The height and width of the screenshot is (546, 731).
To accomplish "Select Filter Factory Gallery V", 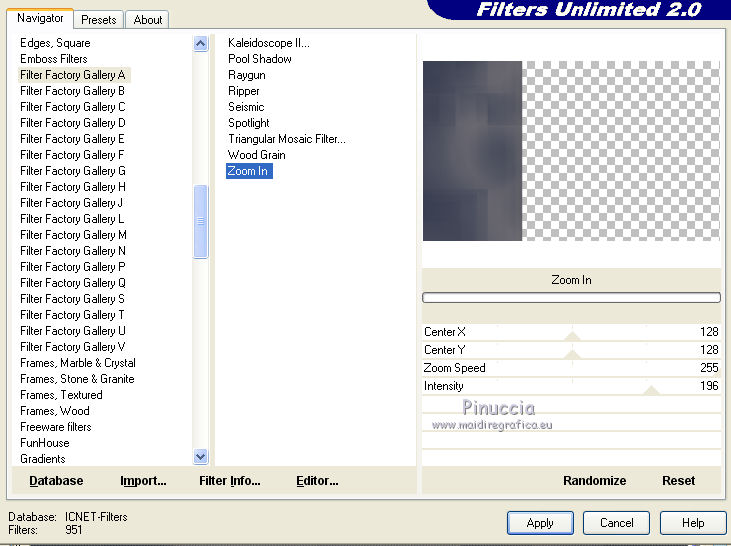I will tap(72, 347).
